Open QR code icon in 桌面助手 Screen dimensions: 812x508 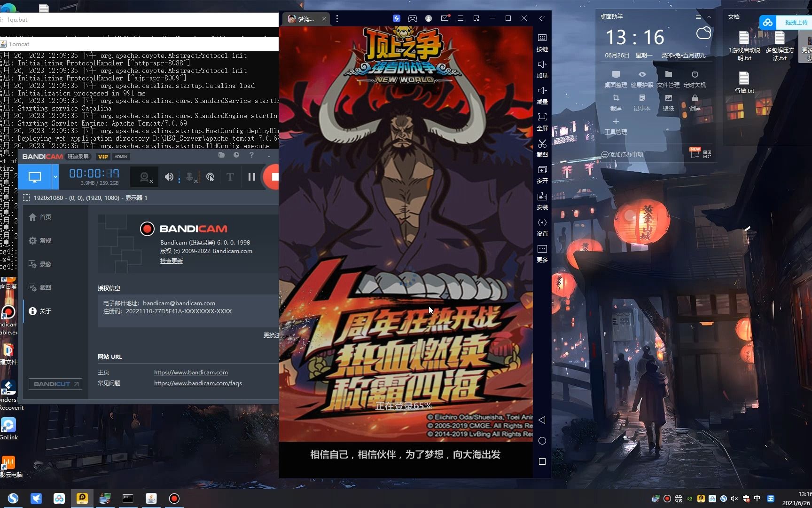tap(707, 154)
